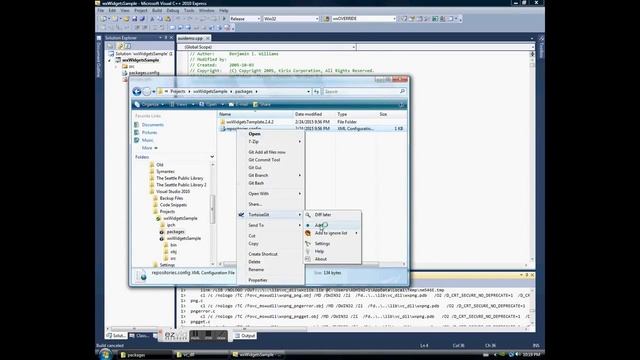Select Visual Studio 2010 folder in tree
The width and height of the screenshot is (640, 360).
pos(173,191)
